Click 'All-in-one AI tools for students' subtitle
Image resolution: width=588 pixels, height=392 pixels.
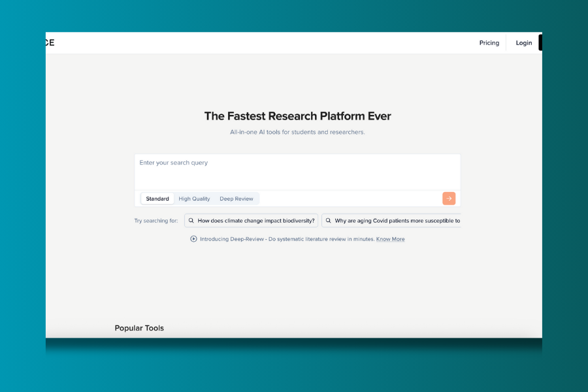pyautogui.click(x=297, y=132)
